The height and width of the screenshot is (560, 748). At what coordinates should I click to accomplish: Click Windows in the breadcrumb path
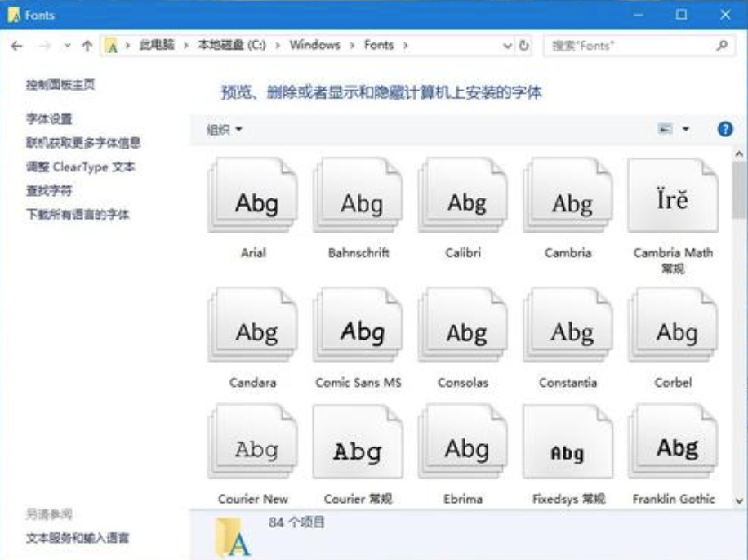point(315,45)
